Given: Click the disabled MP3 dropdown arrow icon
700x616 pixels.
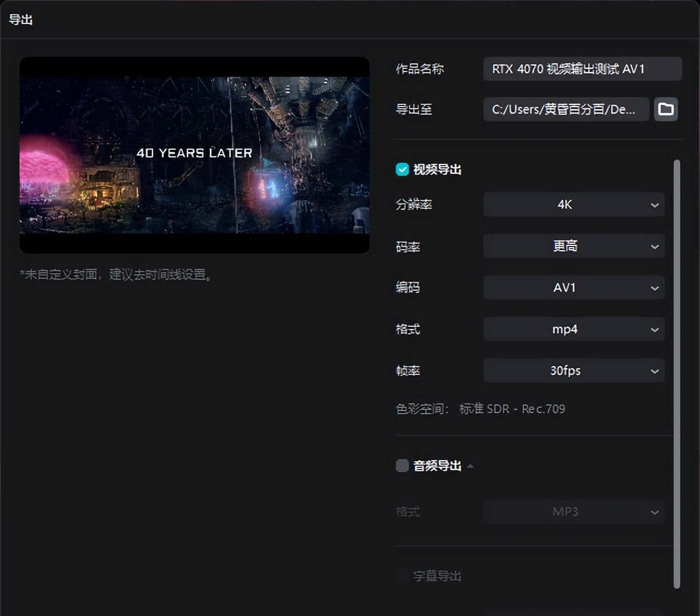Looking at the screenshot, I should pyautogui.click(x=655, y=512).
